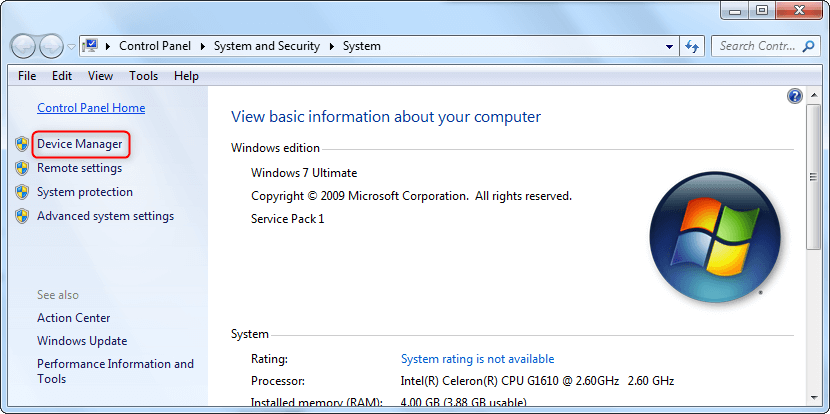Open the View menu
The width and height of the screenshot is (830, 414).
tap(101, 76)
